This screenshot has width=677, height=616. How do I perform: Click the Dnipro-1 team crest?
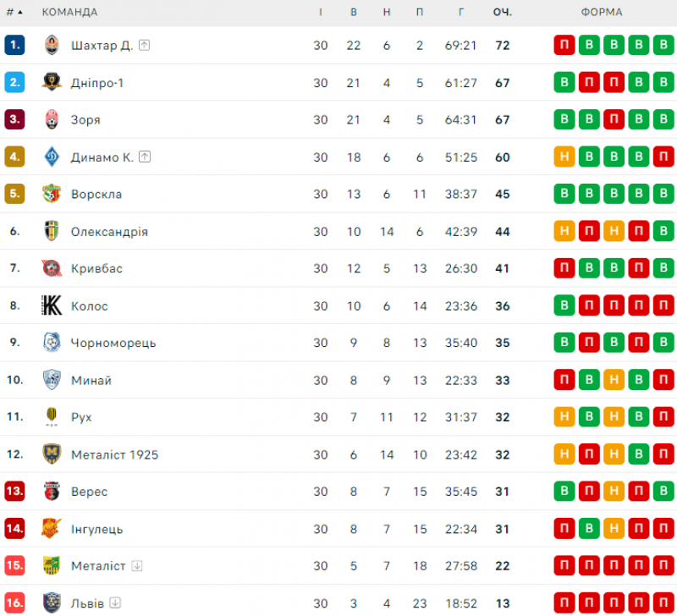coord(52,83)
